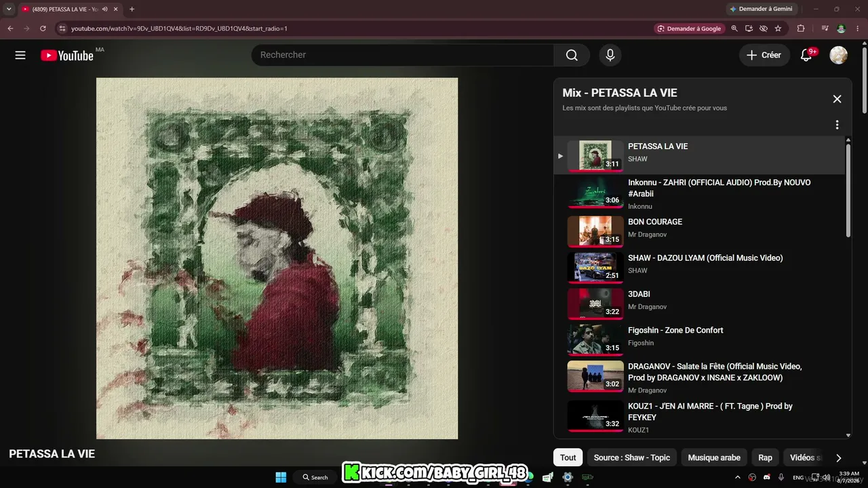The width and height of the screenshot is (868, 488).
Task: Open the settings gear in the taskbar
Action: point(568,477)
